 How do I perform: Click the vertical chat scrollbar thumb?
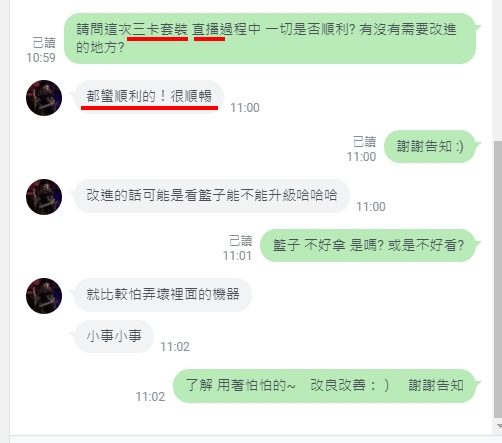[498, 279]
